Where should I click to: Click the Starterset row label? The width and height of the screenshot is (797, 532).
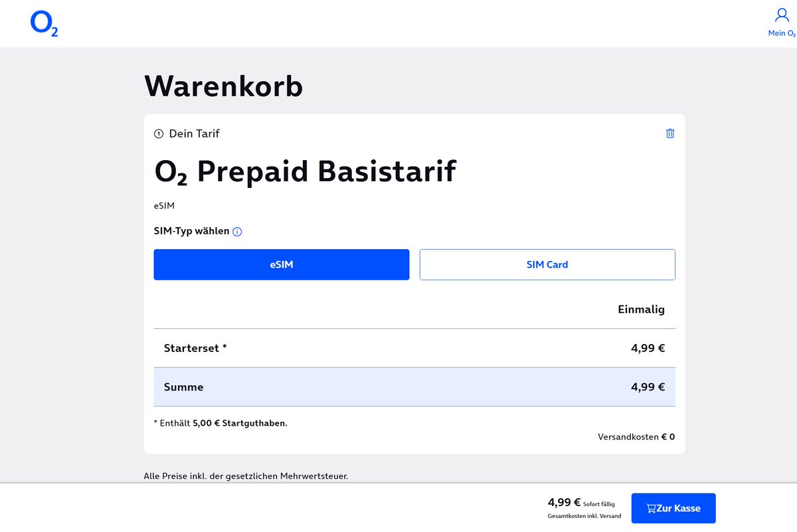[x=195, y=348]
